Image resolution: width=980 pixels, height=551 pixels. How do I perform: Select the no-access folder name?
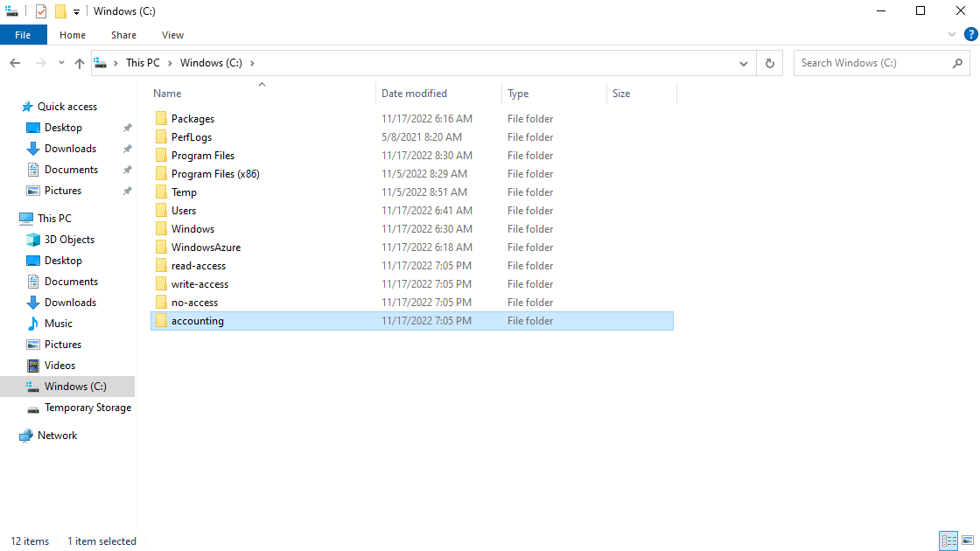tap(194, 303)
